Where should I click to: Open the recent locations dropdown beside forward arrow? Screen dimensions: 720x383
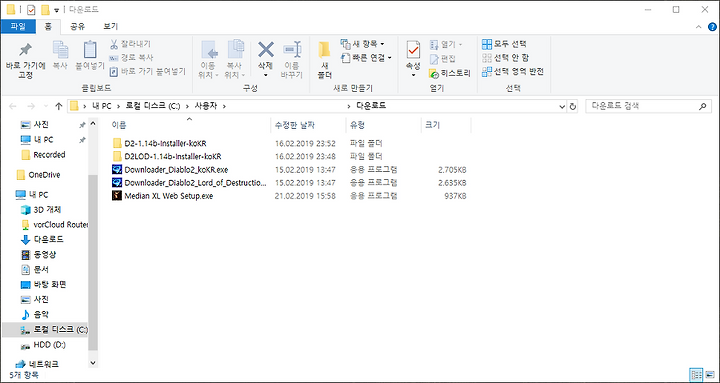click(x=45, y=107)
